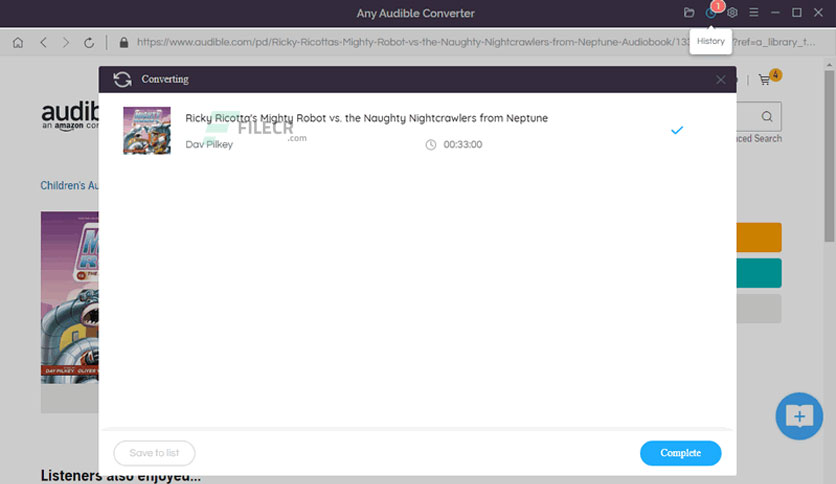
Task: Click the search magnifier icon on Audible
Action: coord(767,116)
